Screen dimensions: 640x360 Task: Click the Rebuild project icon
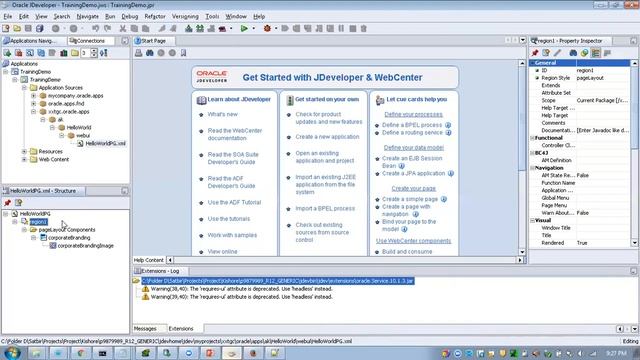click(x=200, y=29)
